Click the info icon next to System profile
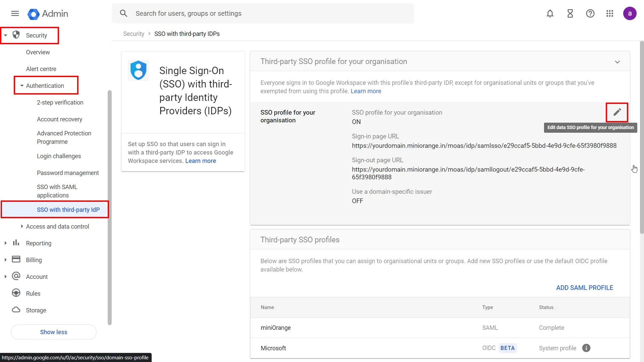Image resolution: width=644 pixels, height=362 pixels. pos(586,348)
